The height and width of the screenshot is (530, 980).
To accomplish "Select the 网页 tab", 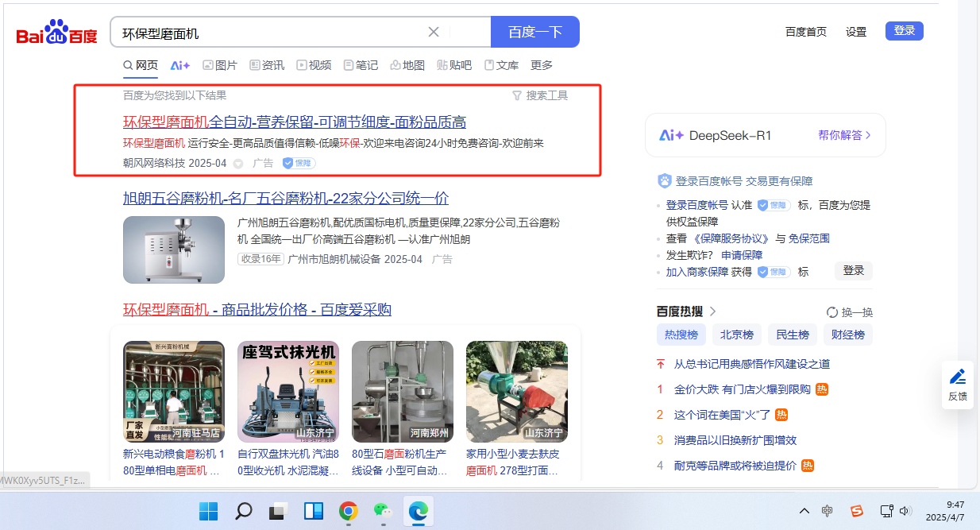I will (141, 65).
